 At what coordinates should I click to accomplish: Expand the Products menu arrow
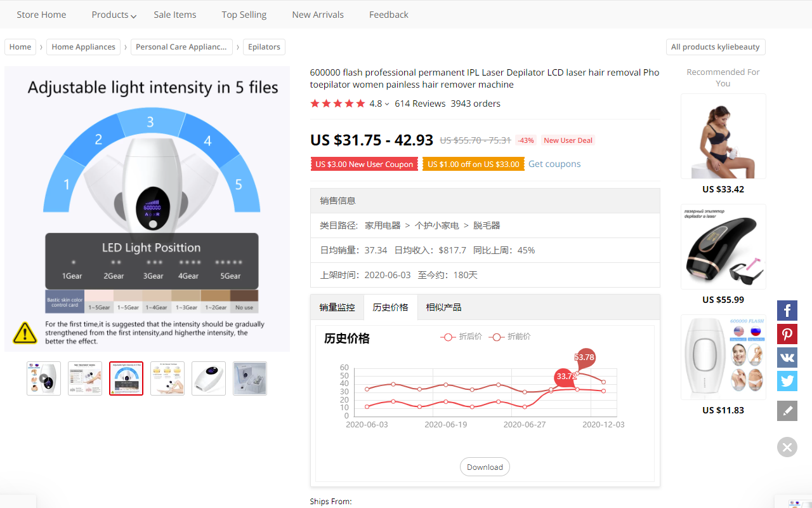[134, 16]
